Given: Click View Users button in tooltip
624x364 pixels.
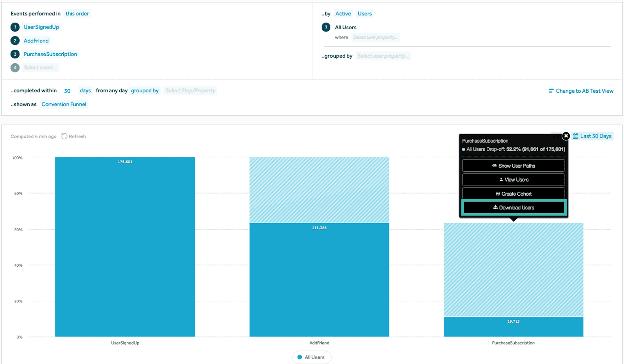Looking at the screenshot, I should (x=513, y=180).
